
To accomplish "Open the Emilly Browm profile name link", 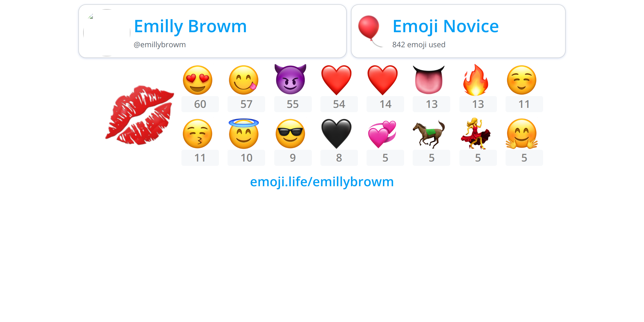I will pos(190,26).
